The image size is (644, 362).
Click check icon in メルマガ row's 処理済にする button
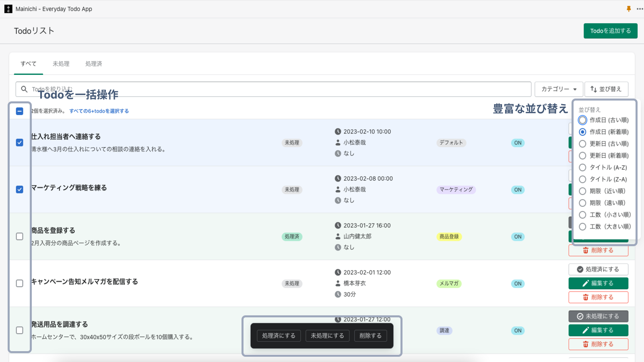point(580,269)
